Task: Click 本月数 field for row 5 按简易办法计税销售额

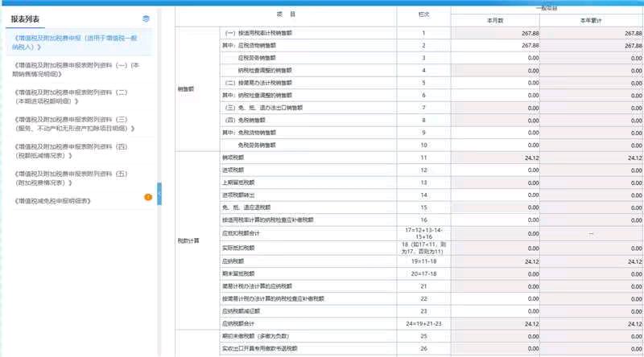Action: (x=495, y=83)
